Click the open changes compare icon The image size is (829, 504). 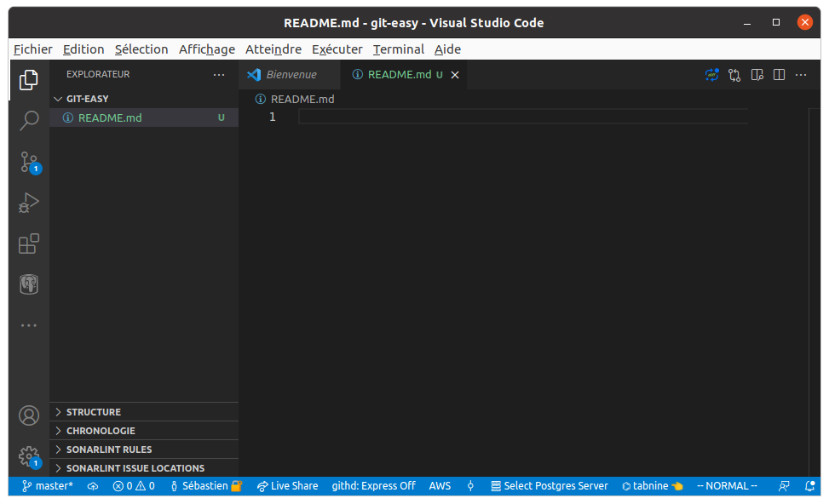point(734,75)
